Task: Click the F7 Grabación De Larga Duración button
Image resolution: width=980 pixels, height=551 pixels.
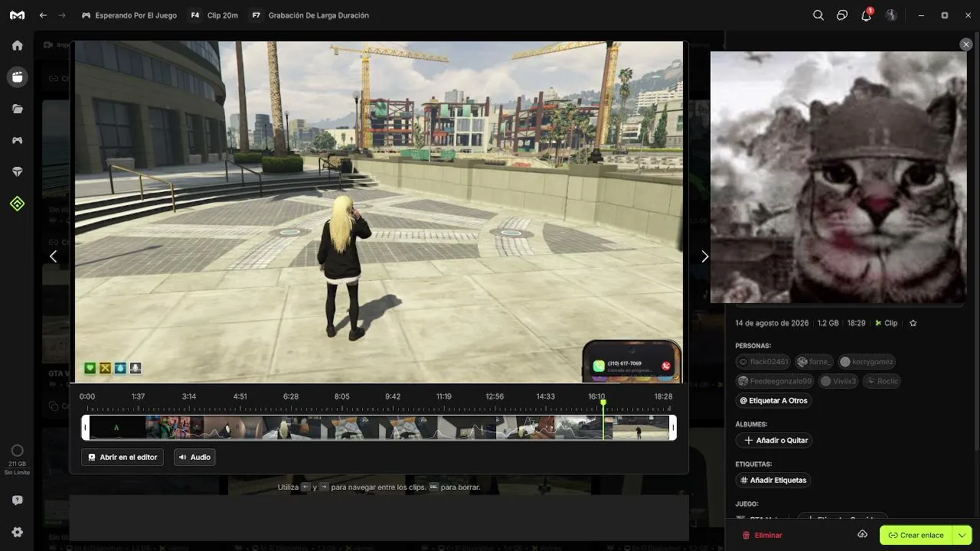Action: [309, 15]
